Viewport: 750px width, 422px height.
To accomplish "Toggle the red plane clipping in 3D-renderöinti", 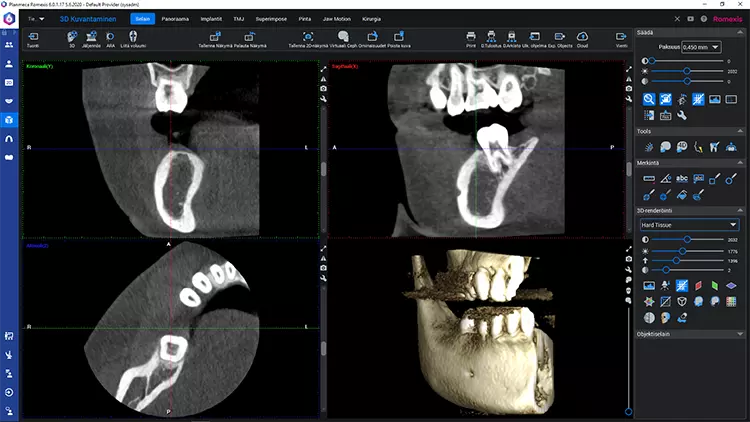I will coord(698,286).
